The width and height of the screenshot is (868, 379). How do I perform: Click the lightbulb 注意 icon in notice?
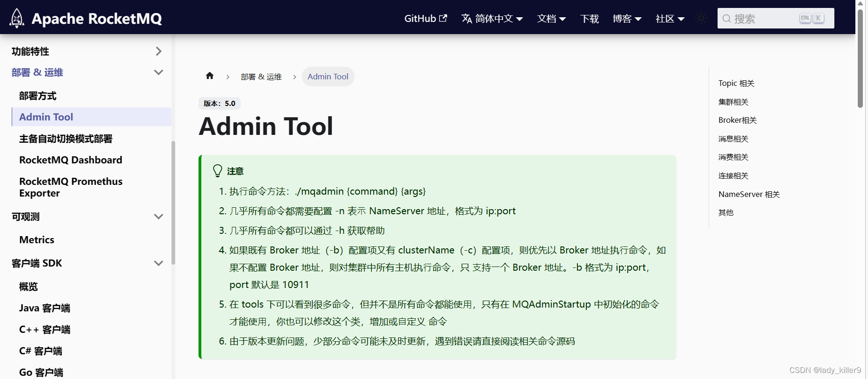click(x=217, y=171)
